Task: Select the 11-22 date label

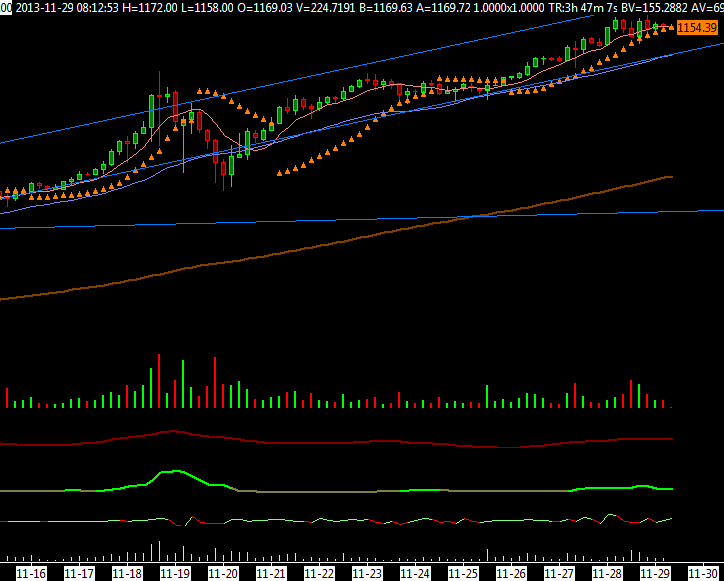Action: click(319, 574)
